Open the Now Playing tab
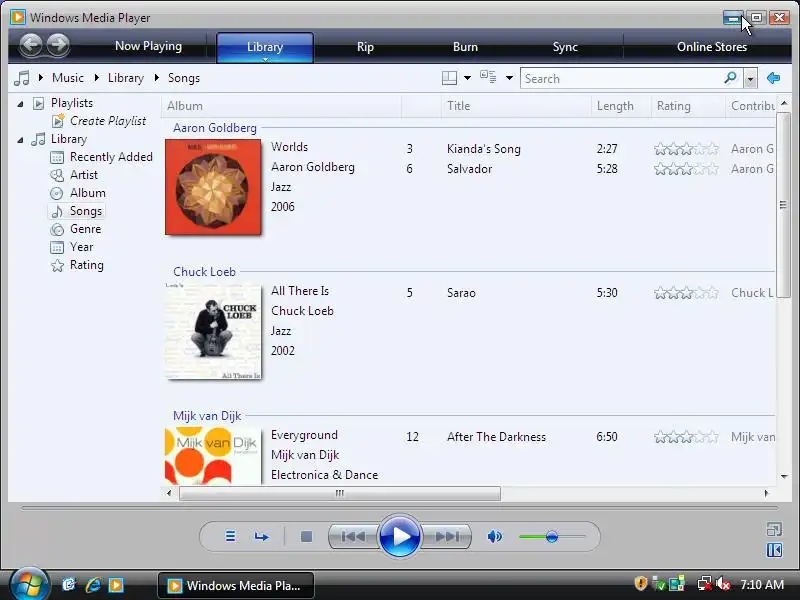800x600 pixels. pos(148,46)
